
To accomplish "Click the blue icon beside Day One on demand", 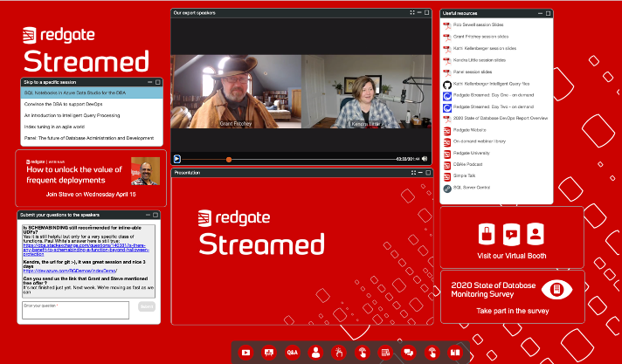I will tap(447, 96).
